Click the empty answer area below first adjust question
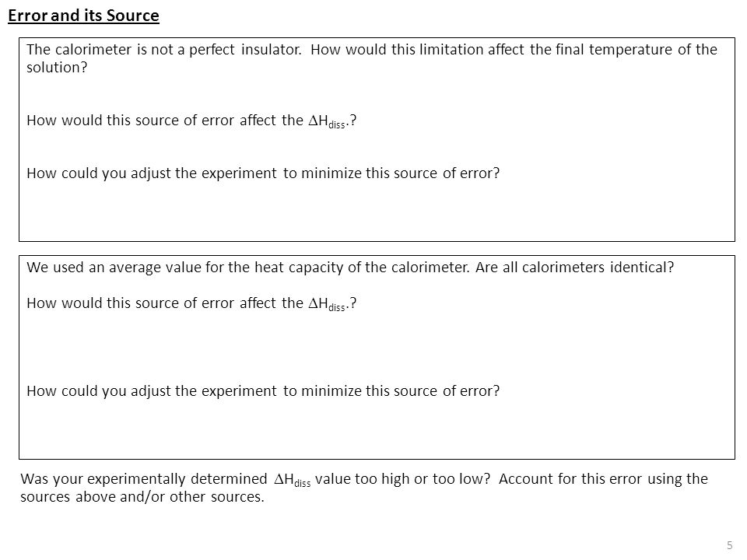 [x=377, y=209]
